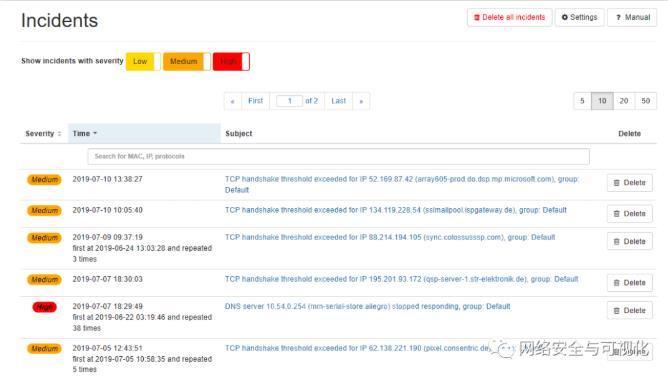Open Settings via the gear icon
This screenshot has width=668, height=378.
click(x=564, y=17)
